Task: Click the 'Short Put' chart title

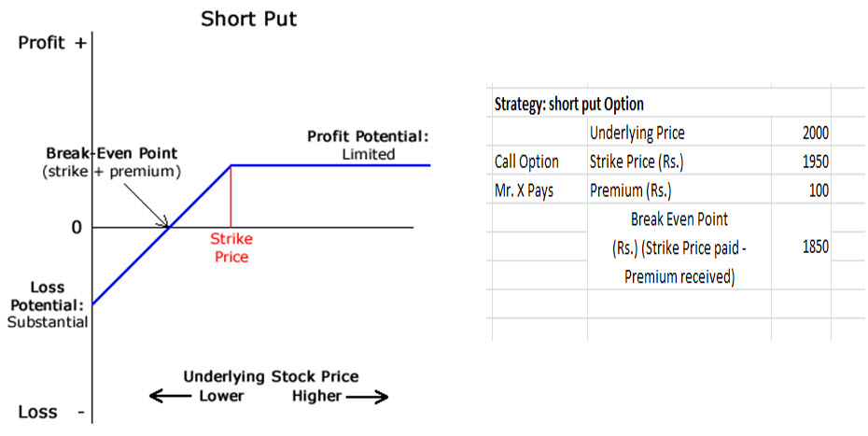Action: coord(248,19)
